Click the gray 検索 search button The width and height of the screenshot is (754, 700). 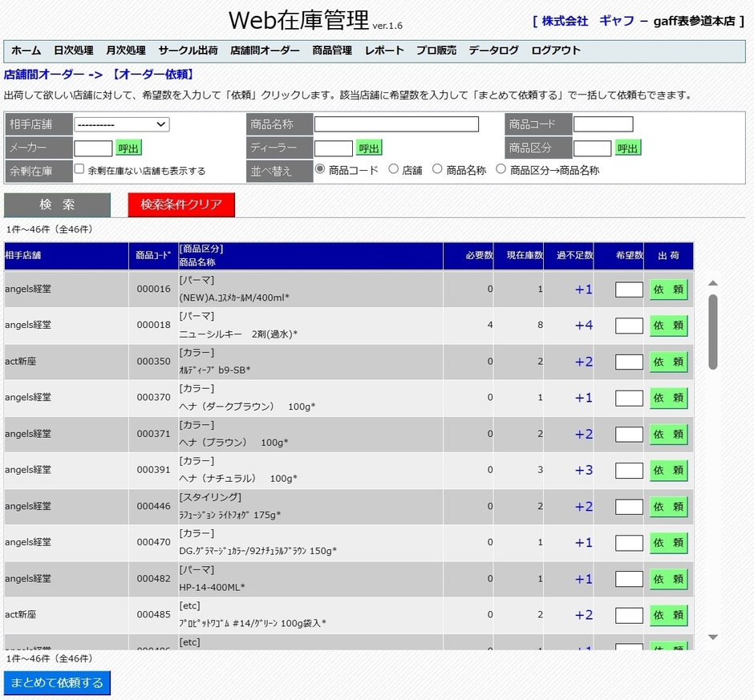pos(57,205)
